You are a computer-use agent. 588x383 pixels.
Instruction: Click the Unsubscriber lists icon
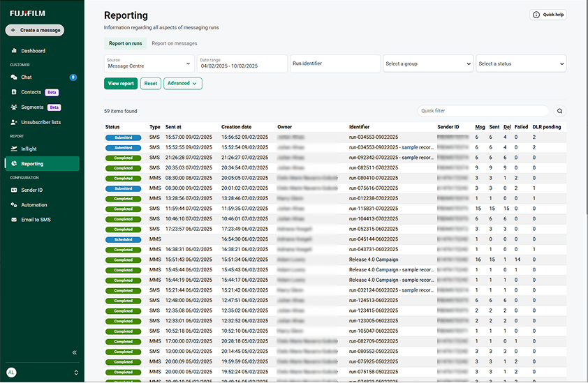(14, 122)
